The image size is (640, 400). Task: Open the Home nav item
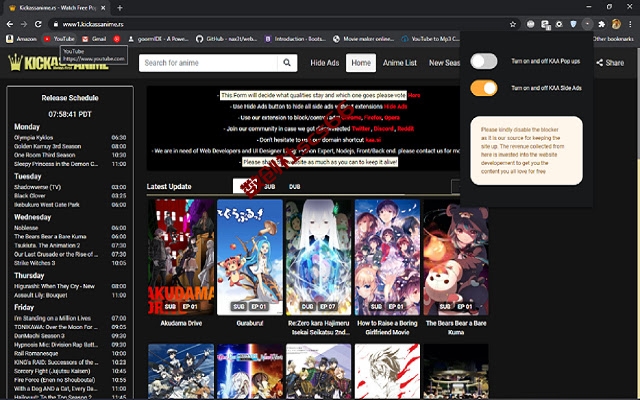(x=361, y=63)
